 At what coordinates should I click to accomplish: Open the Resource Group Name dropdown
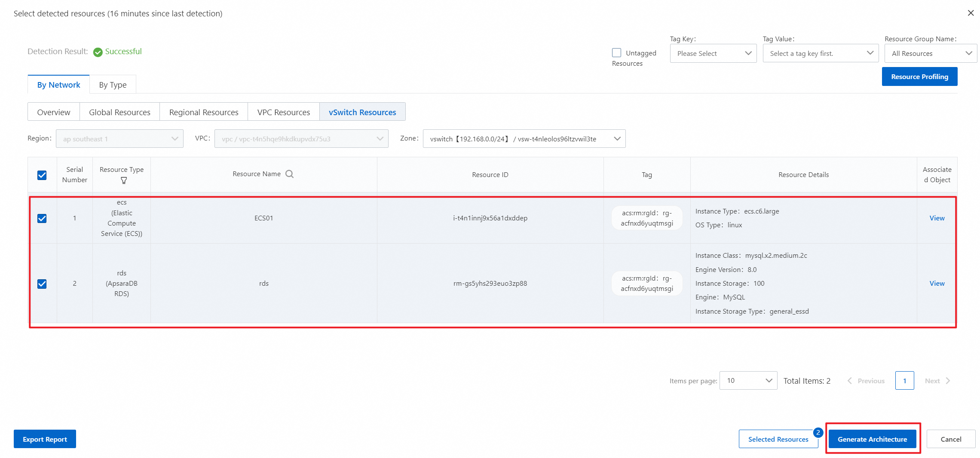point(931,53)
